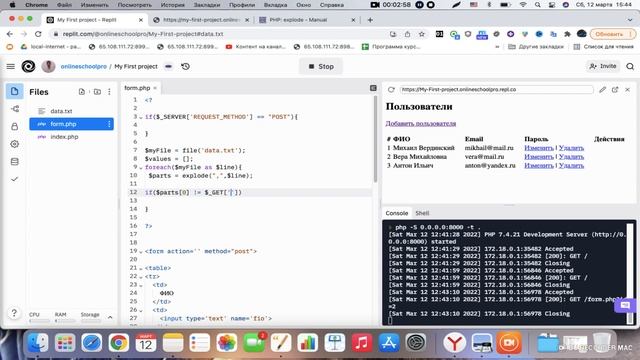Collapse the td tag at line 23
This screenshot has width=640, height=360.
(x=141, y=285)
